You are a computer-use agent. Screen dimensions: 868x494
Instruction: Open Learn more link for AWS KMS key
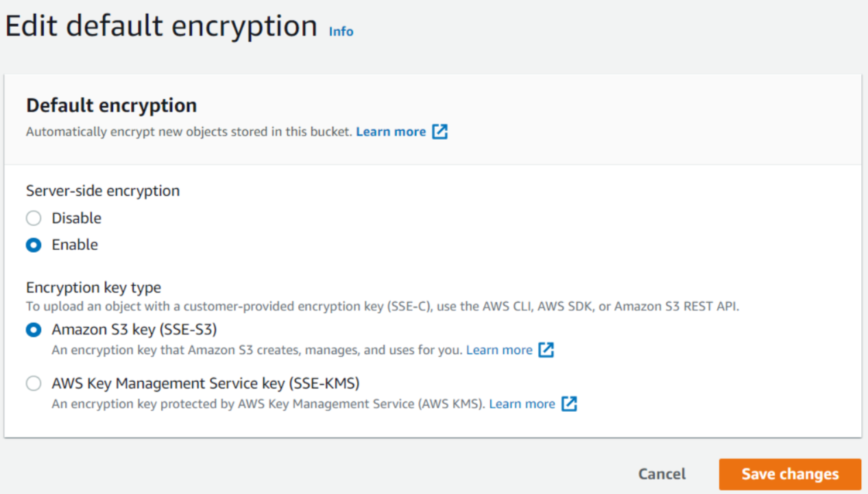coord(522,404)
